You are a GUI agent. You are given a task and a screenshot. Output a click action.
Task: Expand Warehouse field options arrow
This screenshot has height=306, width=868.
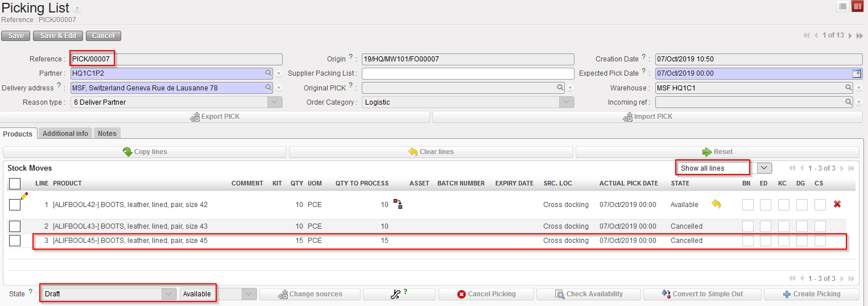click(x=859, y=89)
